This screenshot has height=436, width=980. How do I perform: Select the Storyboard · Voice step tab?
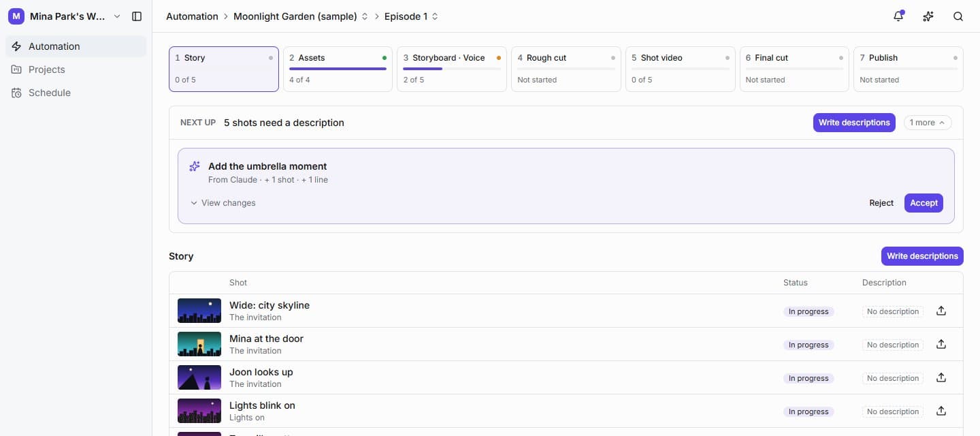coord(452,69)
